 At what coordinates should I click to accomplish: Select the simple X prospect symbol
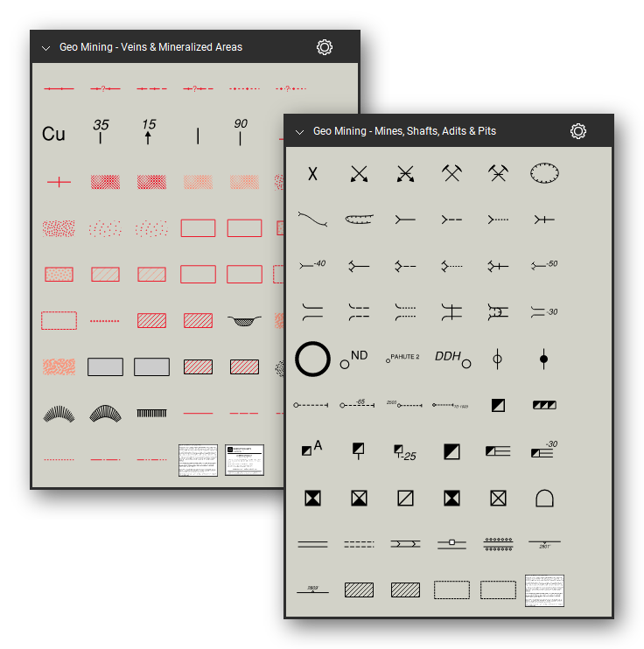312,173
